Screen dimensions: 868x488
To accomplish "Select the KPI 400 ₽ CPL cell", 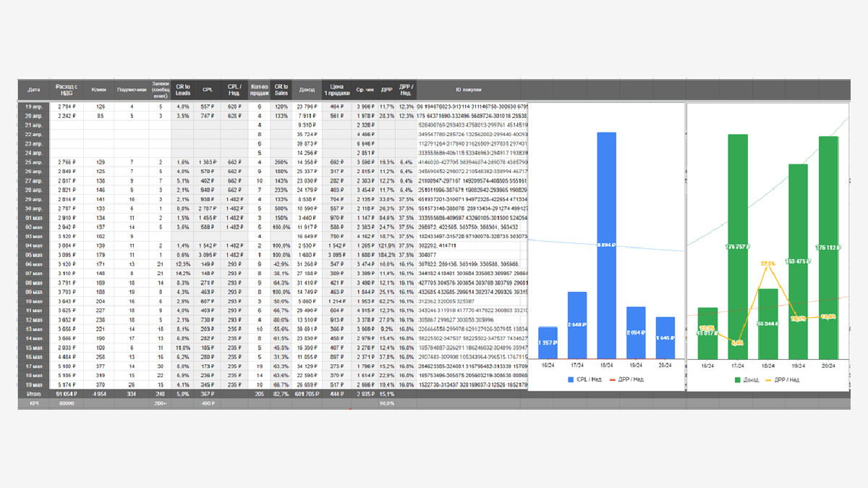I will 207,403.
